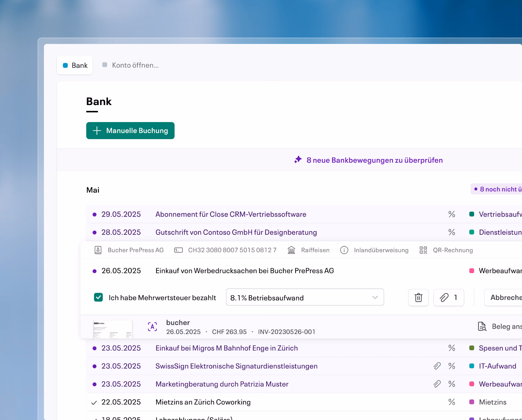Click percent icon in Close CRM-Vertriebssoftware row
Image resolution: width=522 pixels, height=420 pixels.
click(x=451, y=214)
